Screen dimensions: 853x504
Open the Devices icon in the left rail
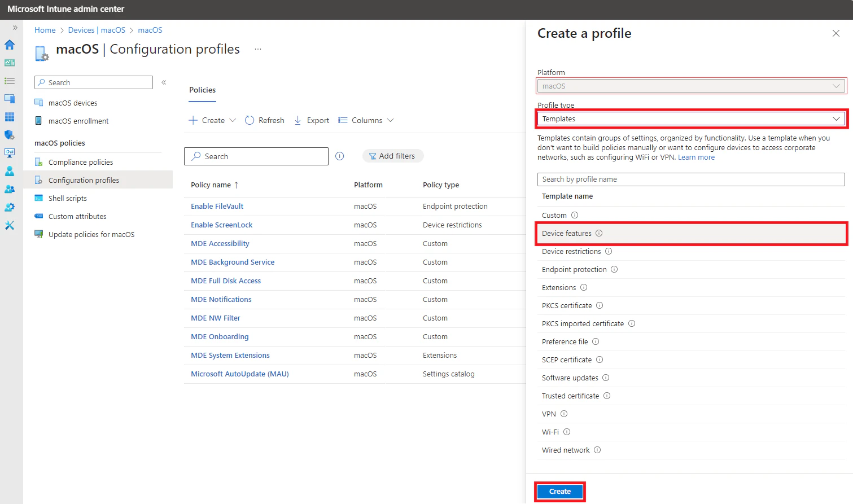[x=10, y=99]
